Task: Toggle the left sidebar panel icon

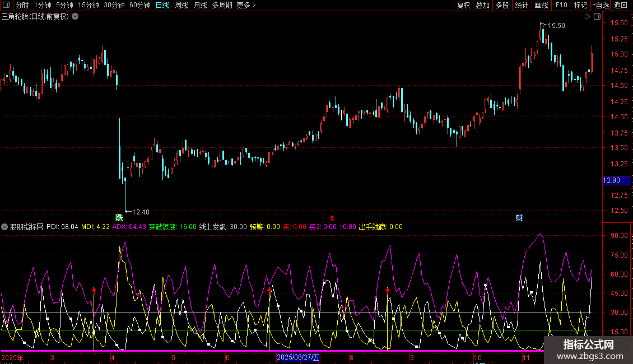Action: 6,6
